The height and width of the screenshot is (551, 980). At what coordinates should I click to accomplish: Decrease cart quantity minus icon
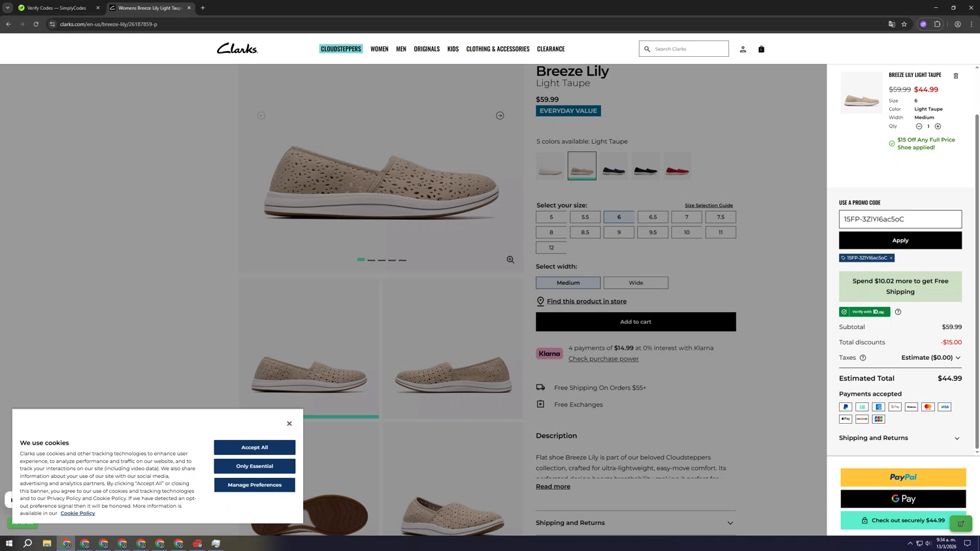coord(919,126)
